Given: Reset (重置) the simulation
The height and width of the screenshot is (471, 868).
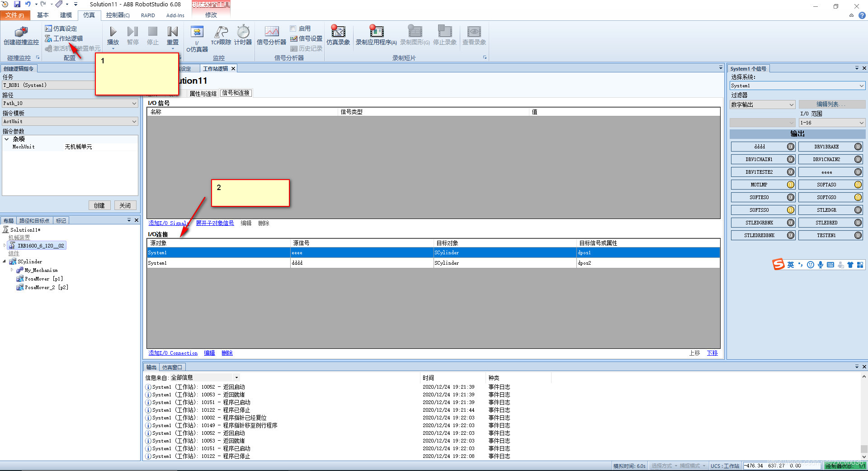Looking at the screenshot, I should click(x=173, y=36).
